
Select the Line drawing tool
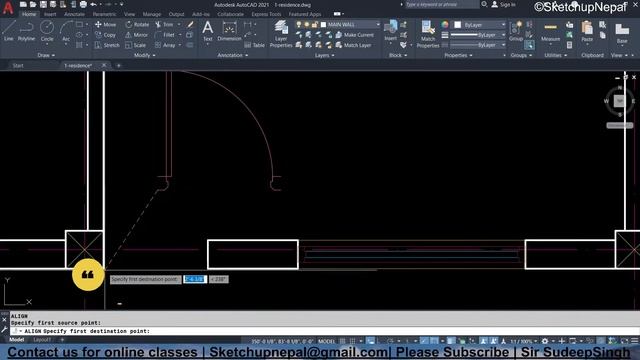point(9,31)
